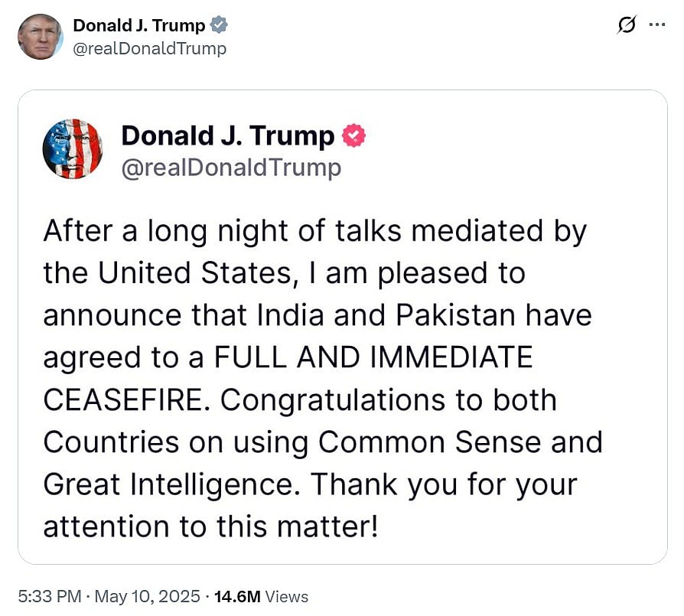Select the May 10, 2025 date

[x=147, y=597]
